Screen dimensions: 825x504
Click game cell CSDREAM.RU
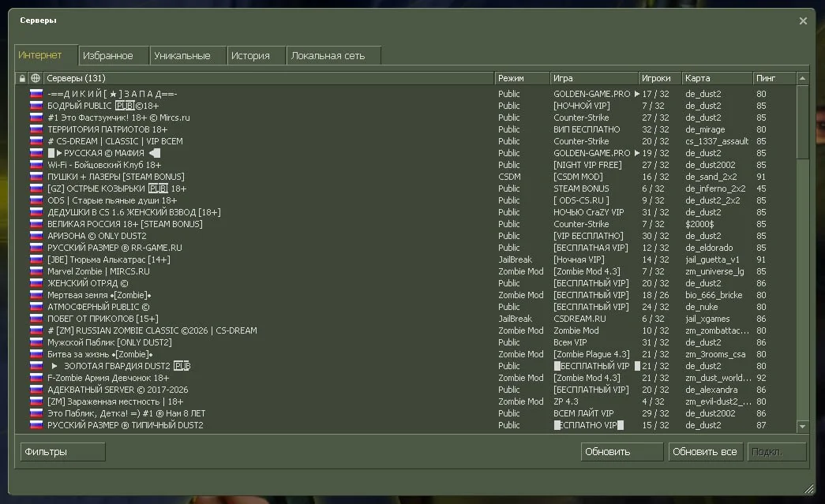coord(579,319)
